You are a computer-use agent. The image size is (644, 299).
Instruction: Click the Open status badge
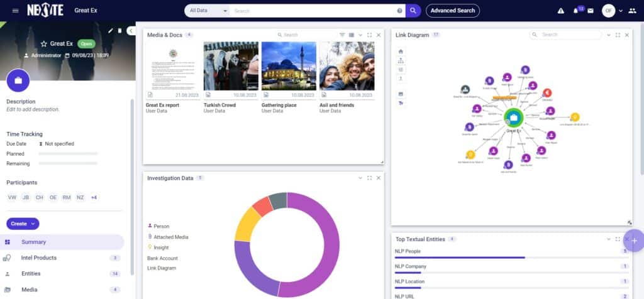(86, 43)
